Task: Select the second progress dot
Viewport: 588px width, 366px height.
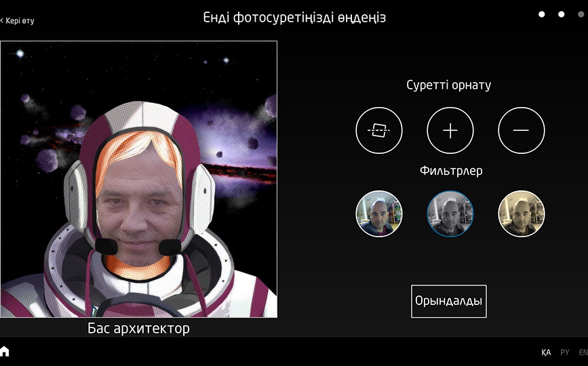Action: coord(561,14)
